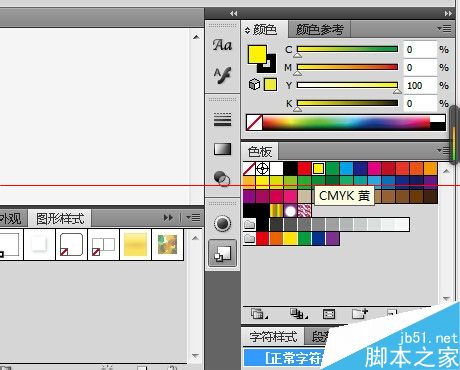This screenshot has height=370, width=460.
Task: Switch to the 字符样式 tab
Action: coord(273,337)
